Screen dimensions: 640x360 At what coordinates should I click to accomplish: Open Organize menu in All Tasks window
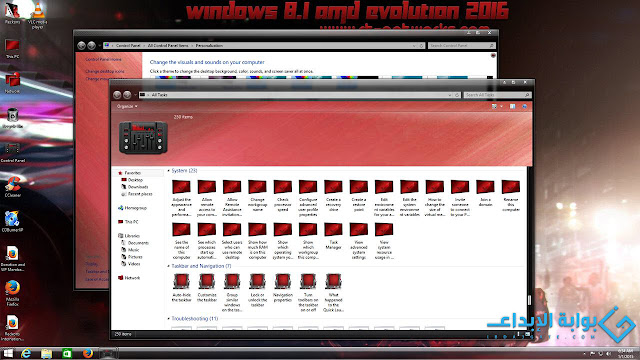(127, 106)
